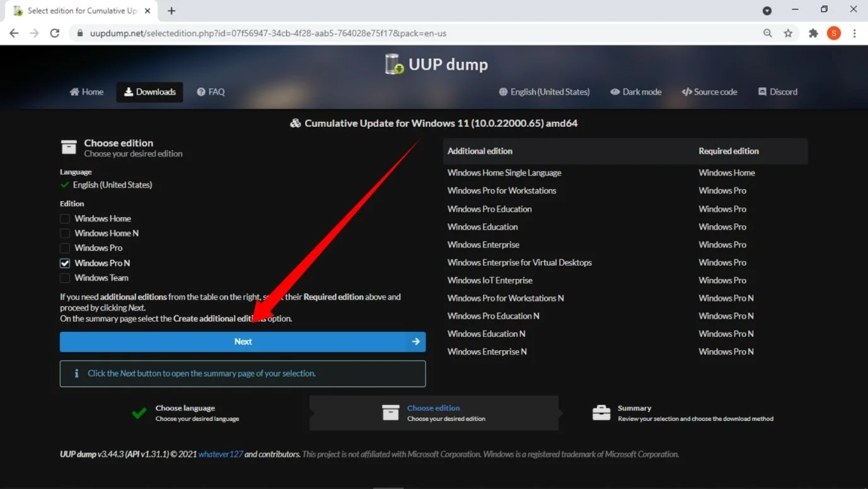The height and width of the screenshot is (489, 868).
Task: Close the Select edition tab
Action: pos(148,11)
